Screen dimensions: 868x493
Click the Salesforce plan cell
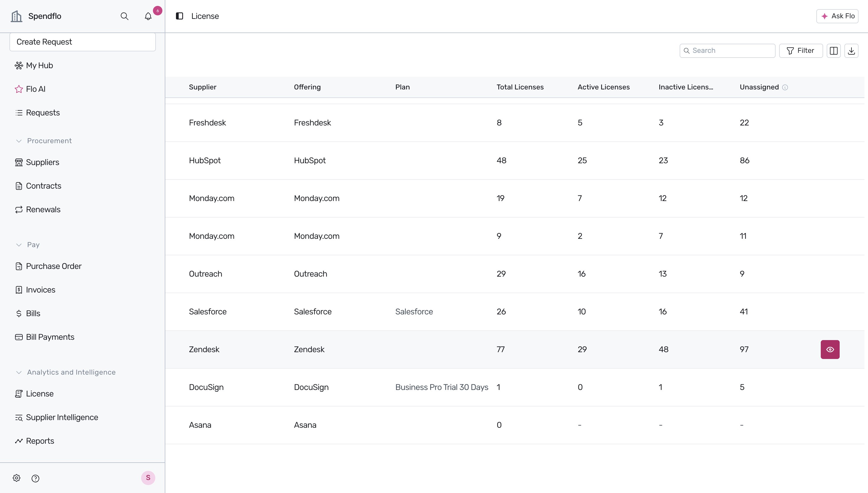coord(414,311)
